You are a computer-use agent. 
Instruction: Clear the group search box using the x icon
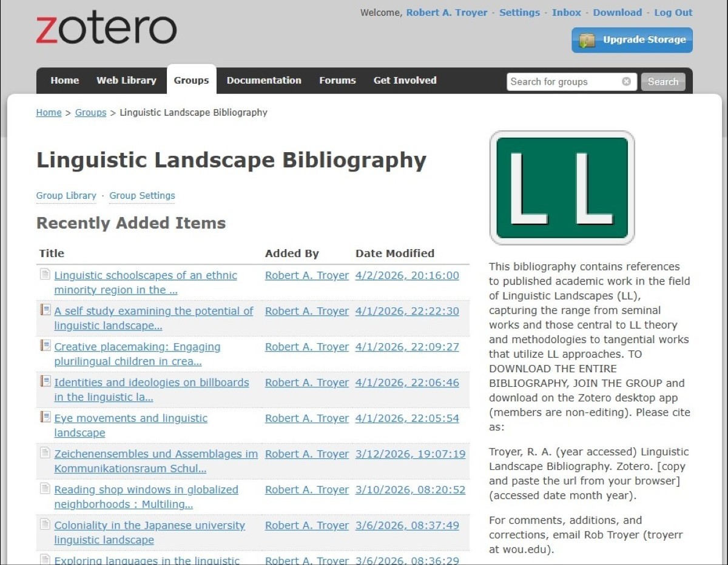pos(625,81)
